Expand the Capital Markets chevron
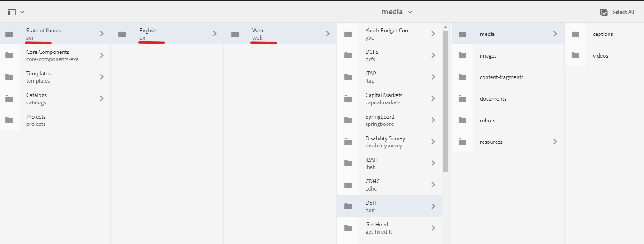The image size is (644, 244). coord(433,98)
